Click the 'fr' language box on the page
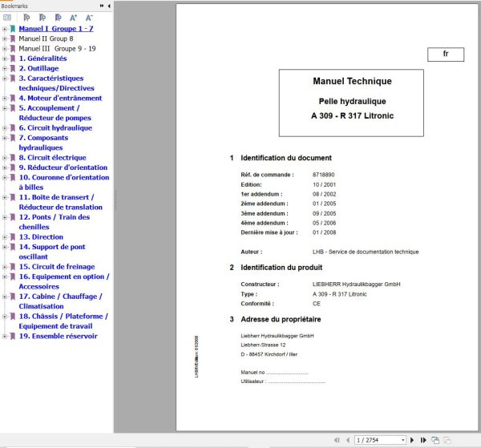Screen dimensions: 481x448 (446, 54)
